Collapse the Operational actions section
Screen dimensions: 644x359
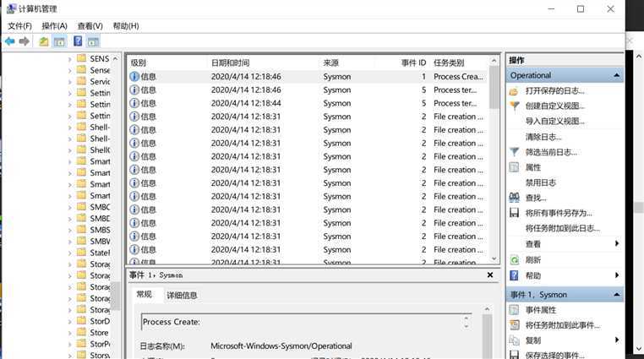pyautogui.click(x=616, y=75)
